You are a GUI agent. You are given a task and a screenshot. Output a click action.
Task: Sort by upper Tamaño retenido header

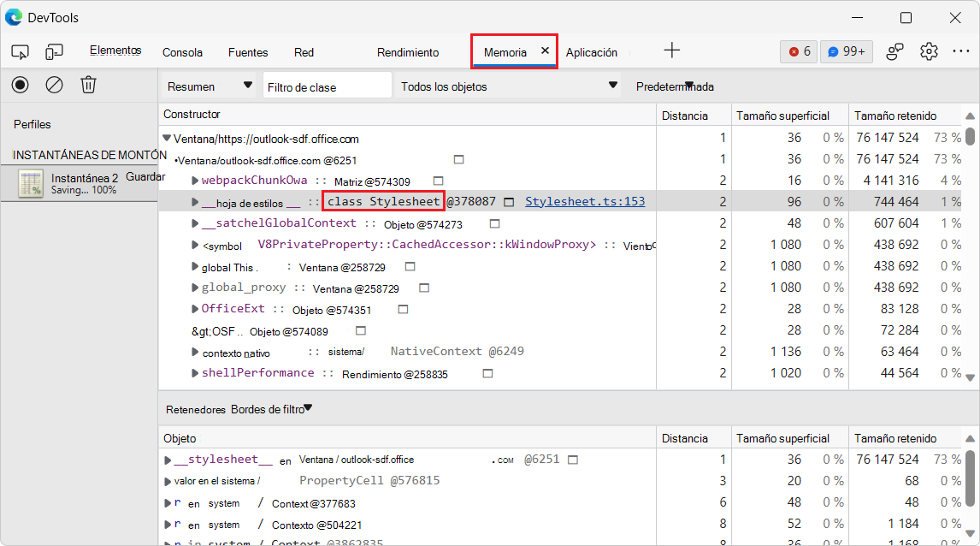905,115
